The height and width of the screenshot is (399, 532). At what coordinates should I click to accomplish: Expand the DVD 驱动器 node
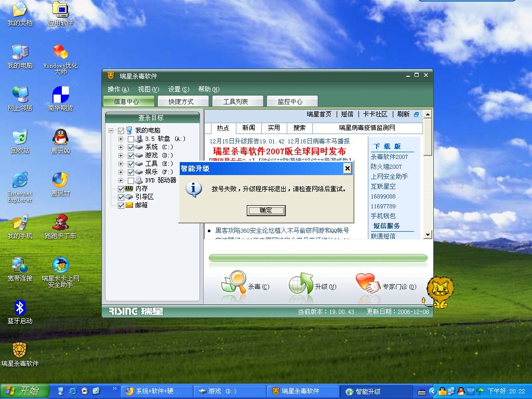[x=121, y=180]
